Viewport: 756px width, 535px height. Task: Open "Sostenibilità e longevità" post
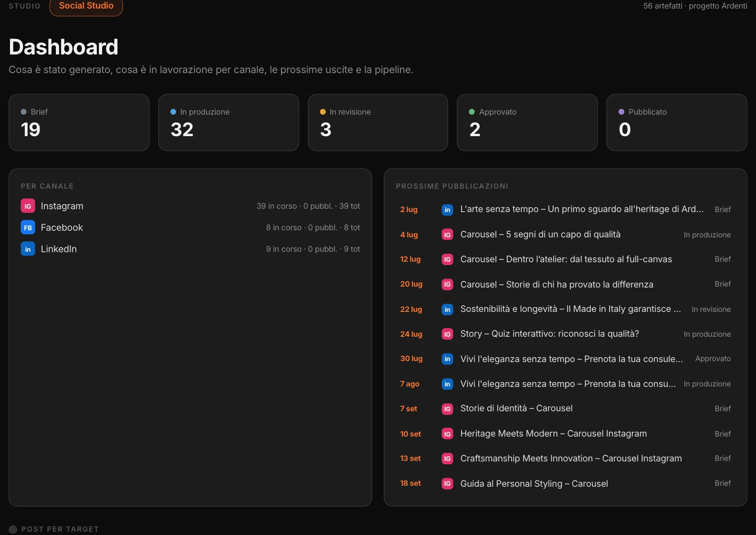571,309
